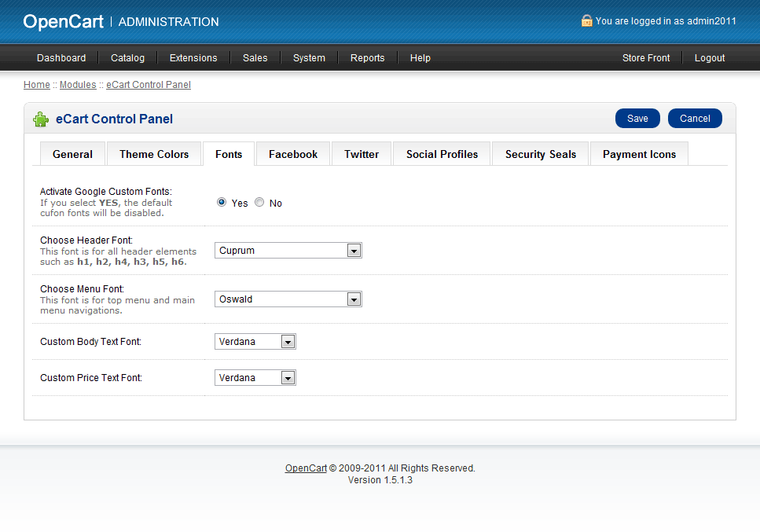Open the Sales menu

click(255, 58)
